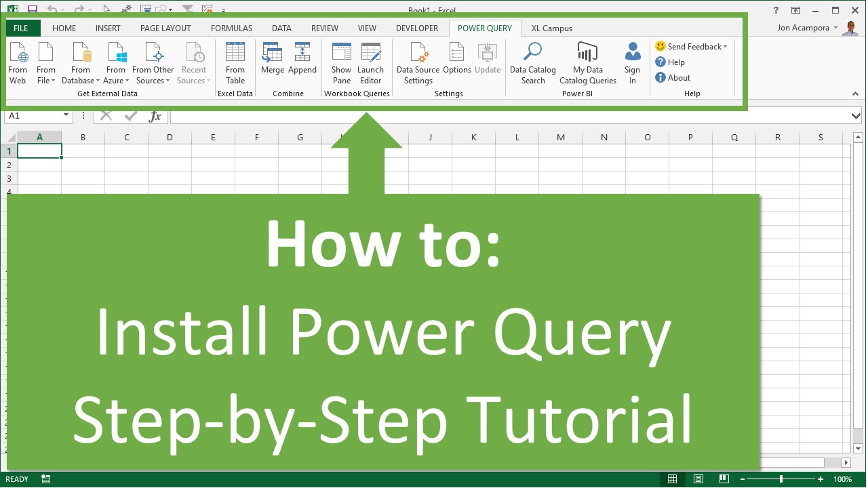The image size is (868, 488).
Task: Switch to Normal view in status bar
Action: (x=672, y=479)
